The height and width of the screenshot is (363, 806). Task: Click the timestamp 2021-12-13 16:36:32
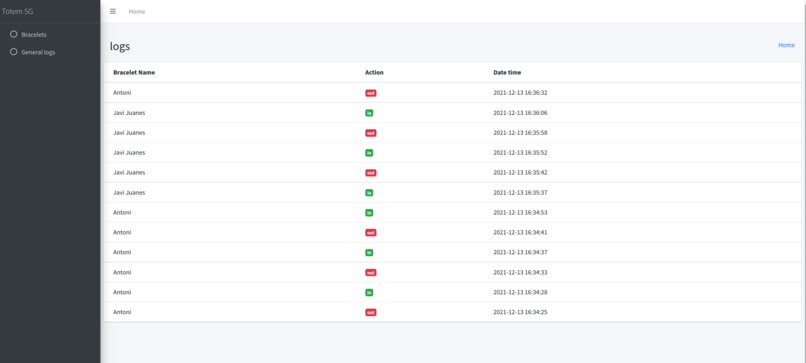(520, 93)
